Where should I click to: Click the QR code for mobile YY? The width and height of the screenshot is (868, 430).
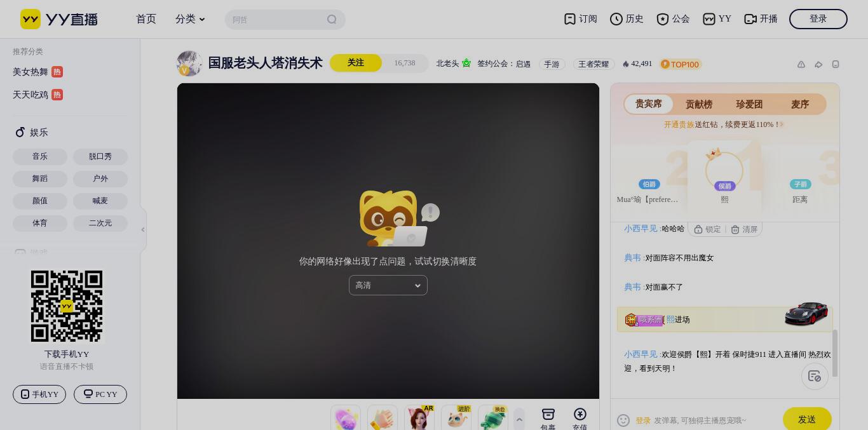[67, 306]
